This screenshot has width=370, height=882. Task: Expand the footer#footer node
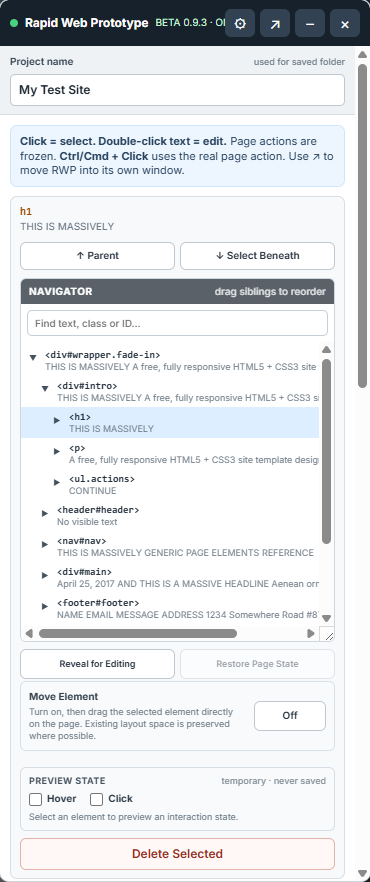pyautogui.click(x=45, y=606)
